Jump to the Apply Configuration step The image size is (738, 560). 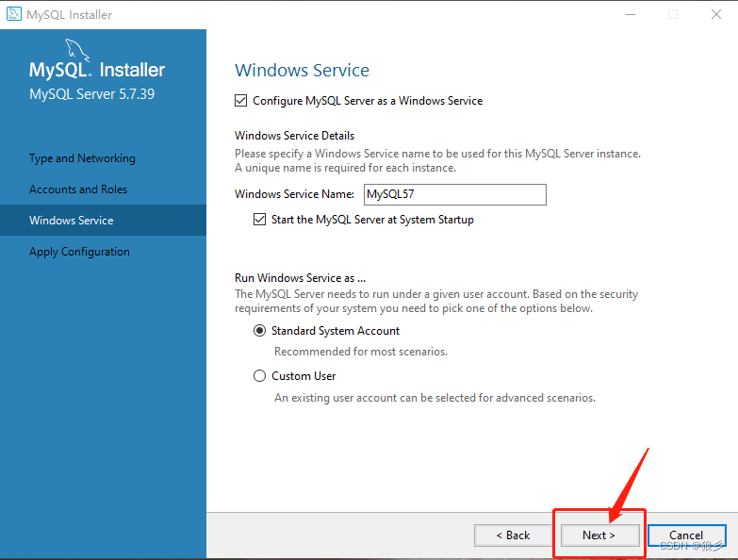pyautogui.click(x=79, y=252)
